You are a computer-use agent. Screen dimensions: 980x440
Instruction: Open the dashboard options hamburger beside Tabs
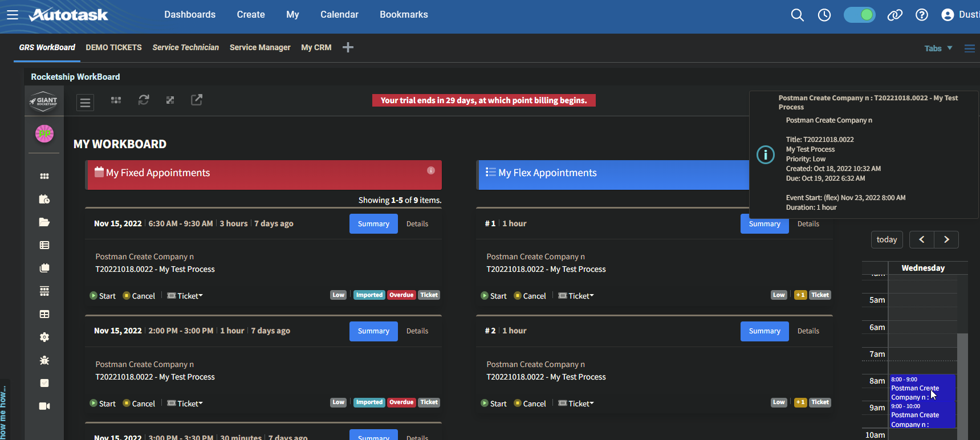[969, 48]
